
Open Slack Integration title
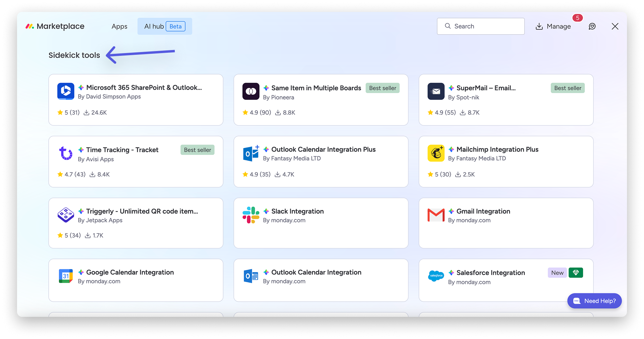297,211
